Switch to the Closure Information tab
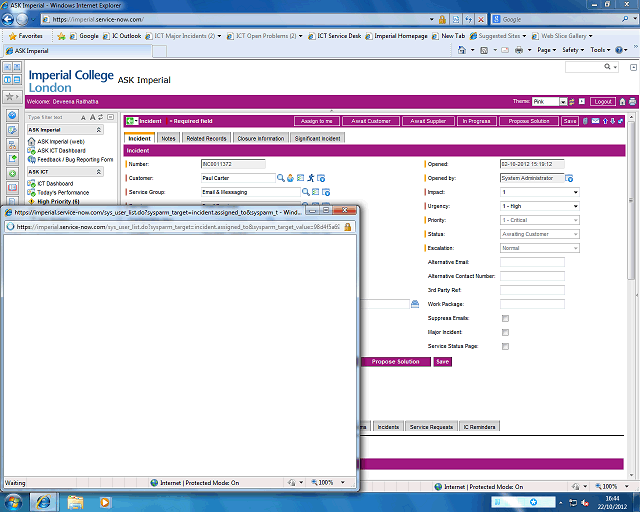Image resolution: width=640 pixels, height=512 pixels. pyautogui.click(x=260, y=139)
